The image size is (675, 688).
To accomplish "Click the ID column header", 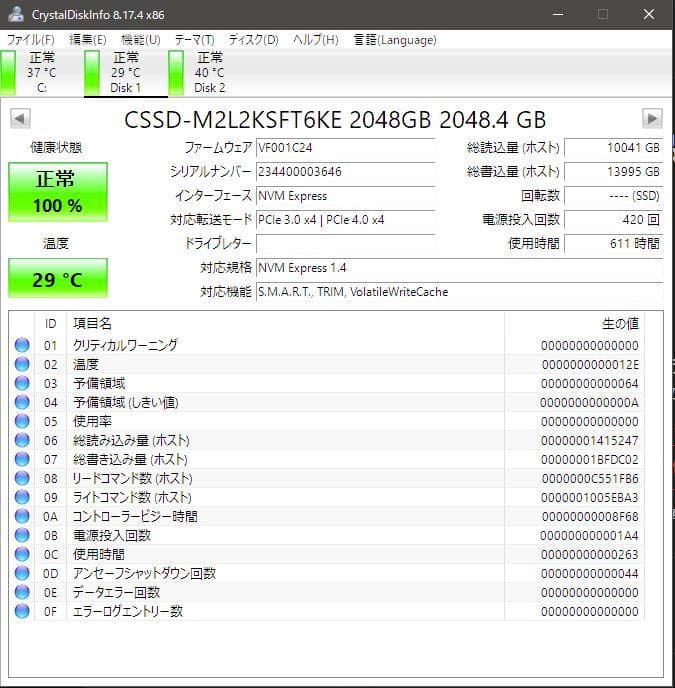I will pyautogui.click(x=50, y=324).
